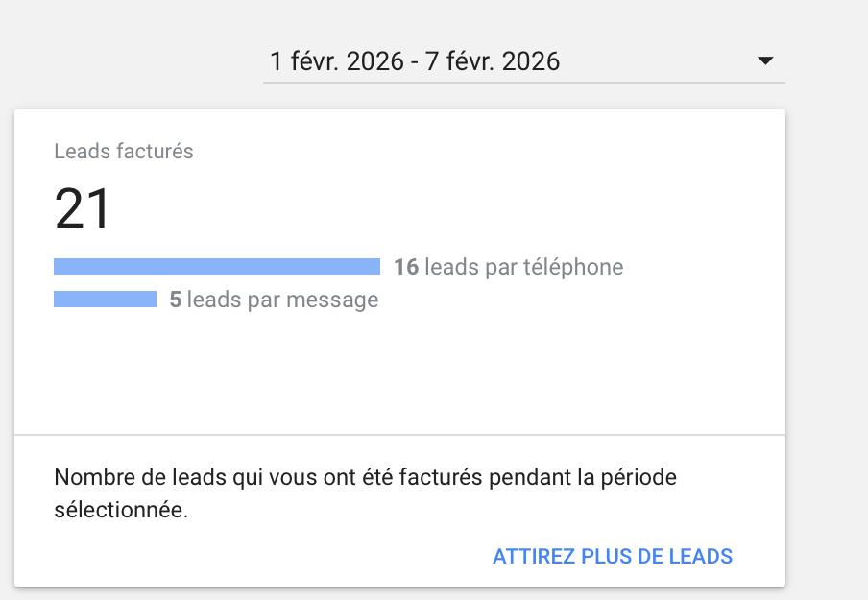This screenshot has width=868, height=600.
Task: Click the blue message leads bar
Action: [105, 300]
